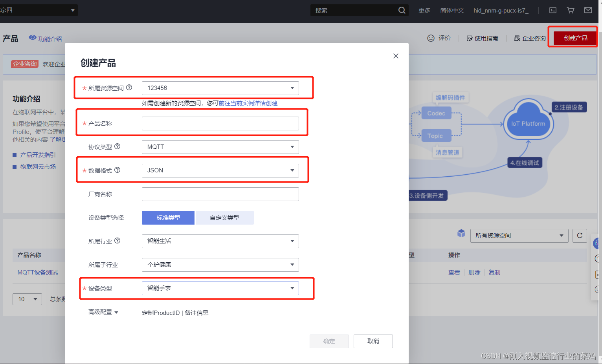Click the 操作 column header
Image resolution: width=602 pixels, height=364 pixels.
[454, 255]
